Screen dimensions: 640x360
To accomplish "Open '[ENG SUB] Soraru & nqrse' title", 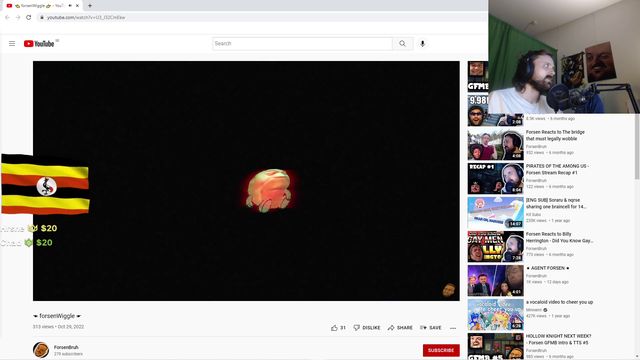I will (556, 203).
